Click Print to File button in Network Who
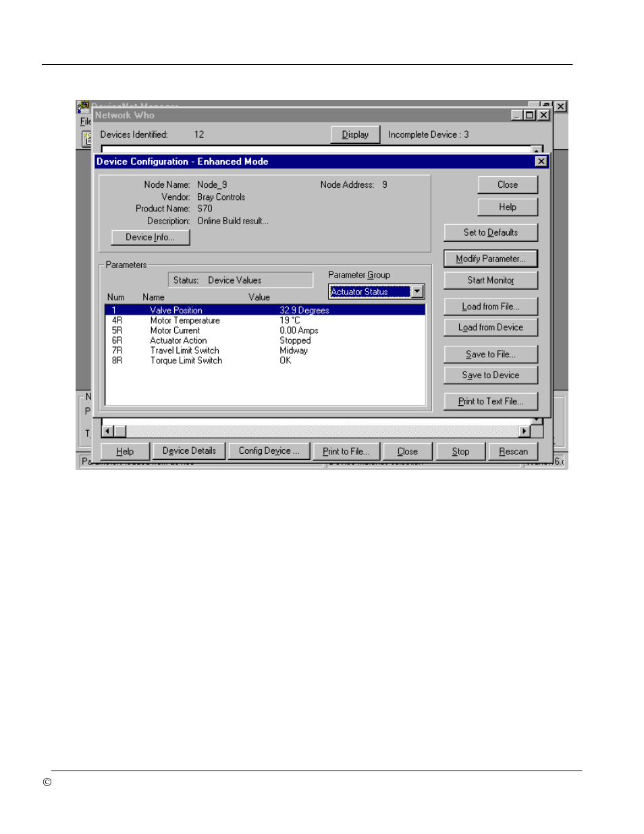 click(x=346, y=452)
